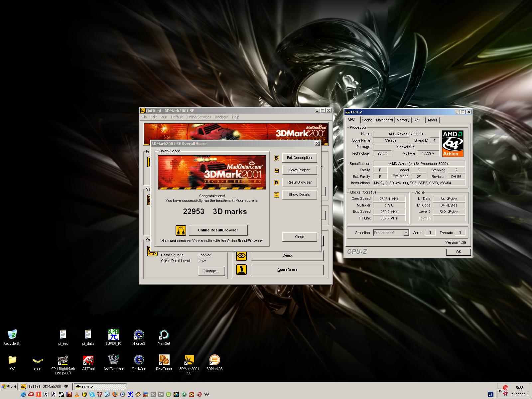Viewport: 532px width, 399px height.
Task: Select the A64Tweaker desktop icon
Action: 113,362
